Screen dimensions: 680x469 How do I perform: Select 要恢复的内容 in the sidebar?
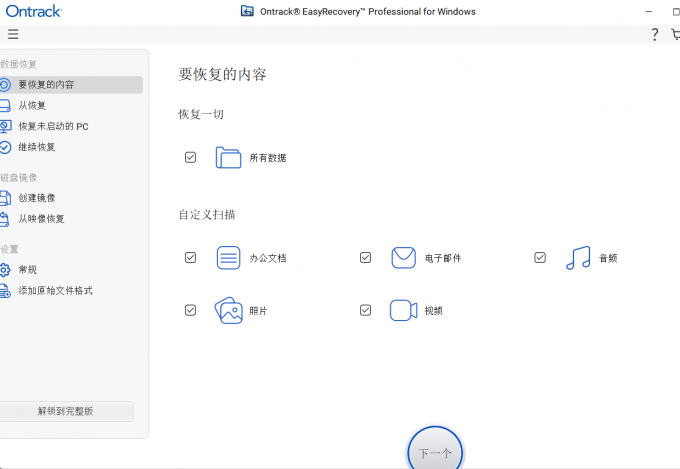(71, 85)
